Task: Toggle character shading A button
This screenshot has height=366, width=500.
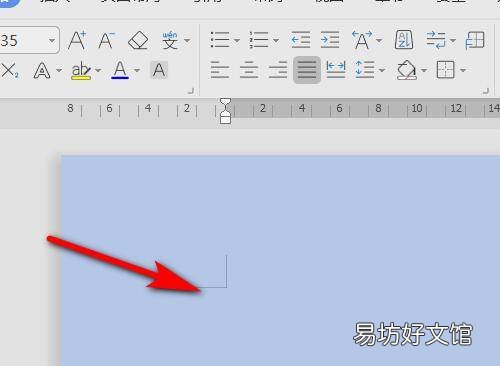Action: click(159, 70)
